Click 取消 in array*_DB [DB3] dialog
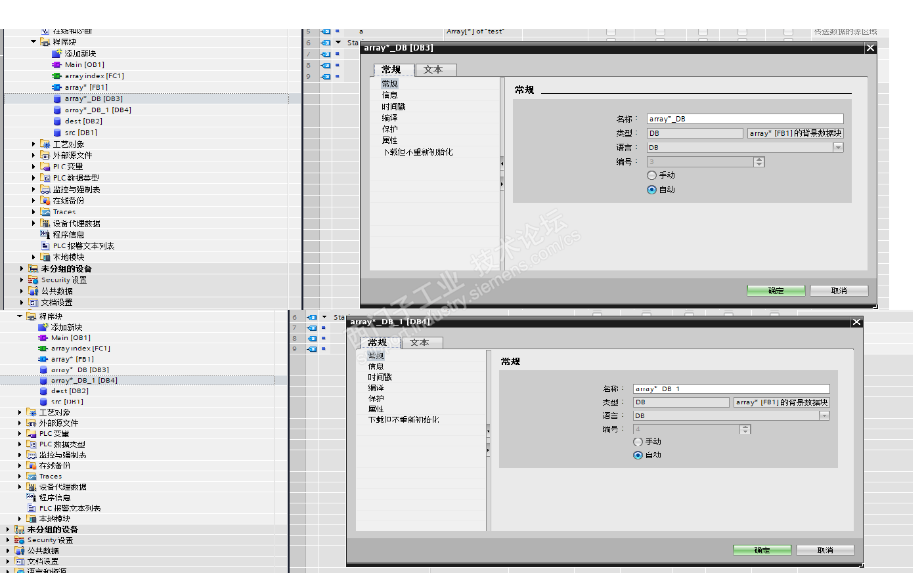The width and height of the screenshot is (924, 573). pyautogui.click(x=839, y=291)
